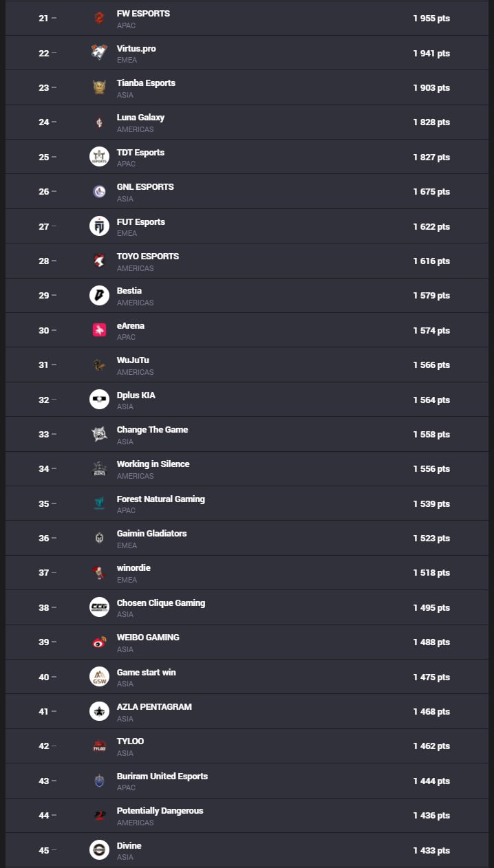Open the eArena pink logo icon

tap(99, 330)
